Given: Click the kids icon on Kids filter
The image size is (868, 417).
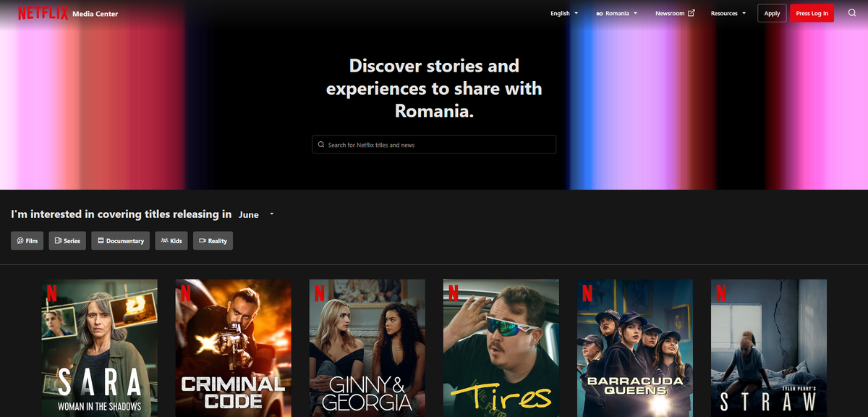Looking at the screenshot, I should click(x=164, y=241).
